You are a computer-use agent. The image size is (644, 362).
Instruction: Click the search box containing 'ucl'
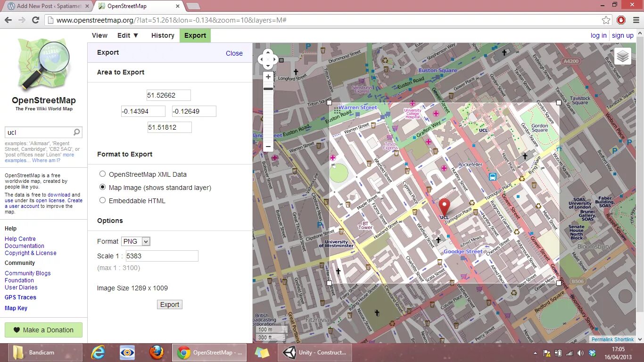pos(43,132)
